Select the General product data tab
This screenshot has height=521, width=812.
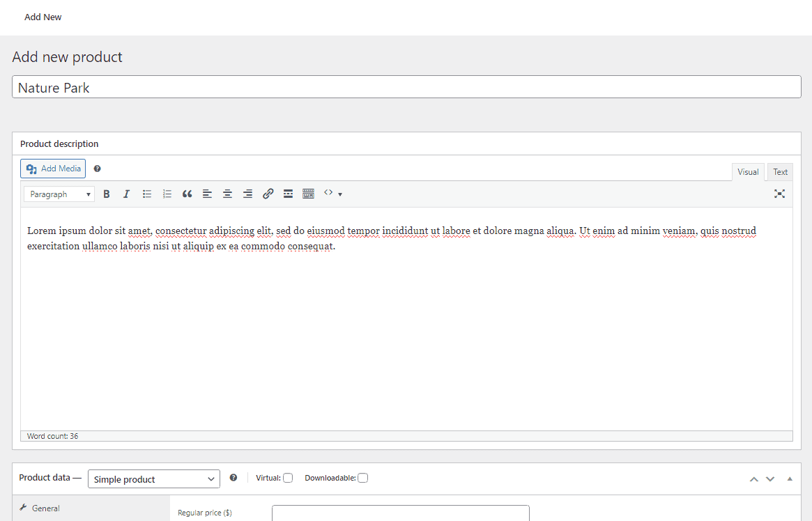[x=46, y=508]
